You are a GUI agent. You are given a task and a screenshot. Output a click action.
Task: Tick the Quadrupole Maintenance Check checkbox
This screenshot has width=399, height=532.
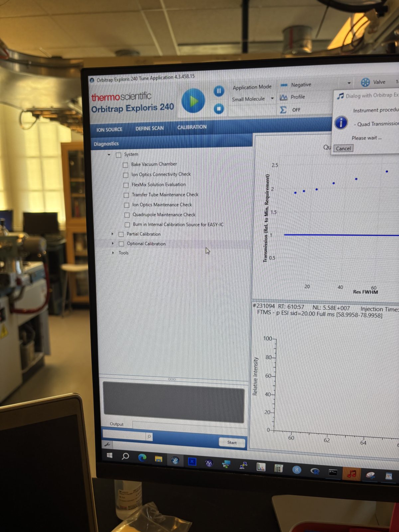click(127, 215)
